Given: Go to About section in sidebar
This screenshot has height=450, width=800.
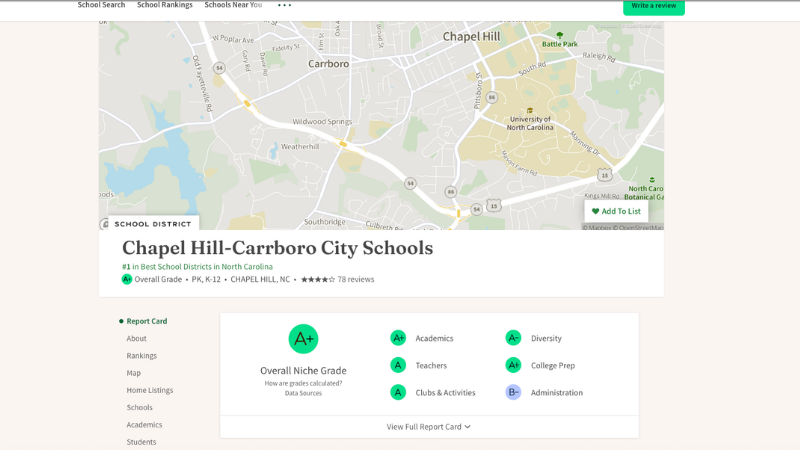Looking at the screenshot, I should (136, 338).
